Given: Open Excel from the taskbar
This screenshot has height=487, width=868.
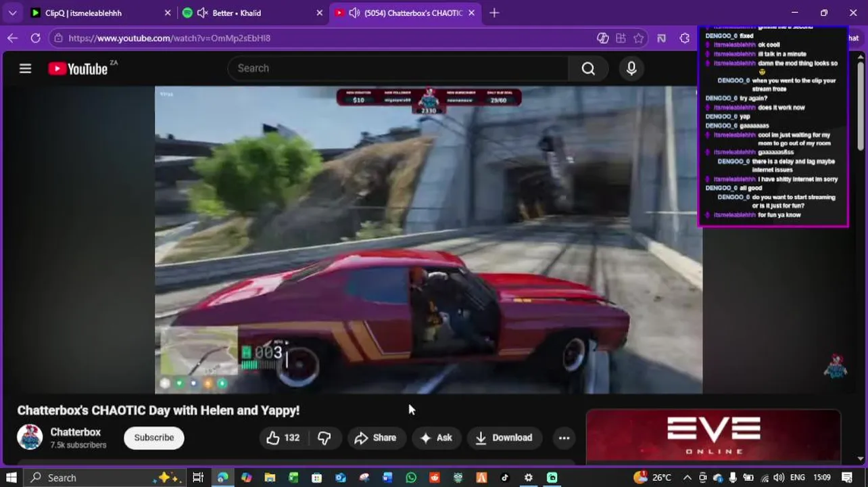Looking at the screenshot, I should tap(293, 478).
